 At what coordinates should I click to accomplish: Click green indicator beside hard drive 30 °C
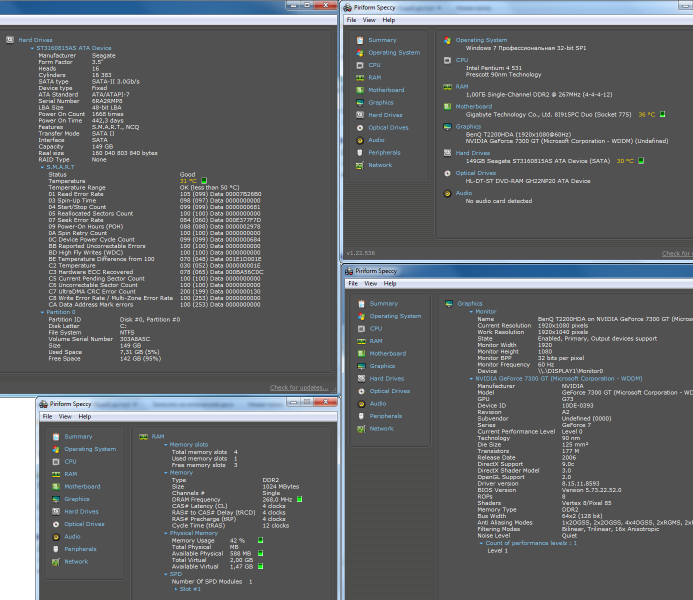point(641,161)
